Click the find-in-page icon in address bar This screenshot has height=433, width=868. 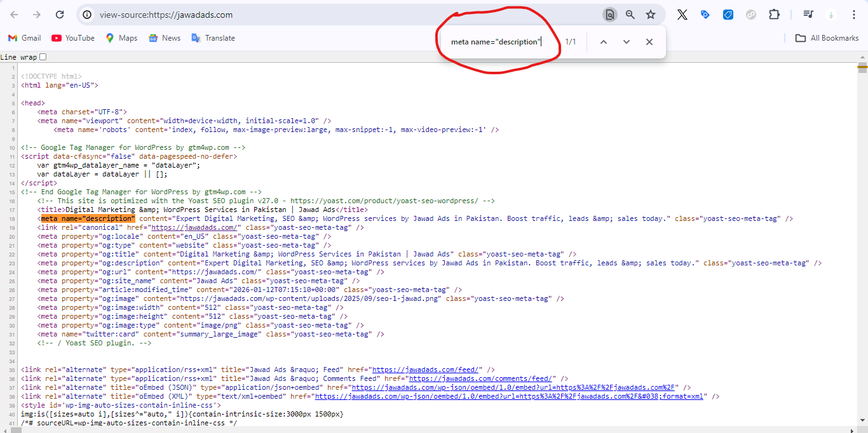609,15
